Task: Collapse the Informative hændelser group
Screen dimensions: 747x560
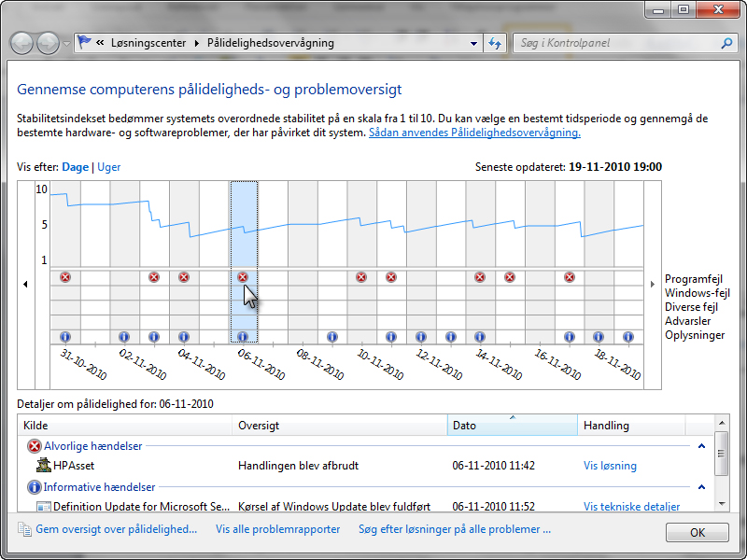Action: tap(701, 487)
